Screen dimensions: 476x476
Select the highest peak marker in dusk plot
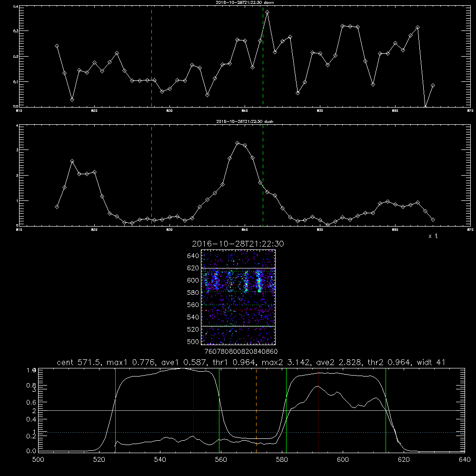(x=238, y=143)
